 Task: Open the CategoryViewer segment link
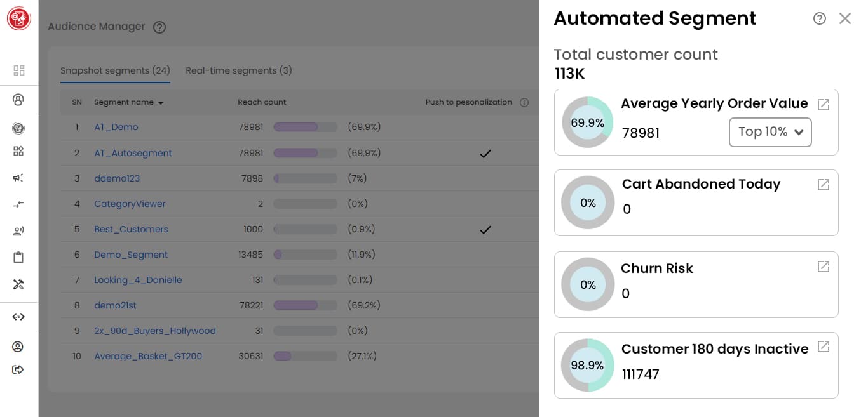[130, 204]
